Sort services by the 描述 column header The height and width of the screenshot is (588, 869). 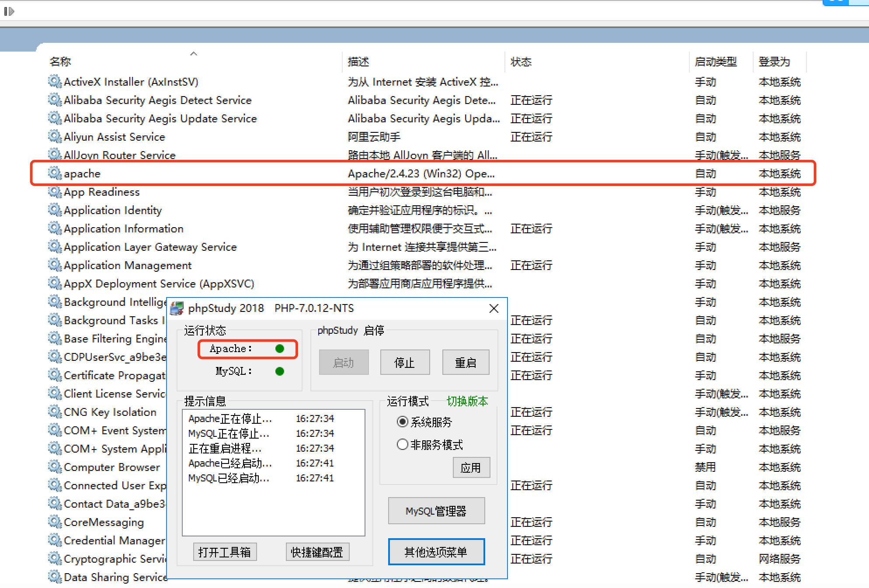click(x=358, y=62)
